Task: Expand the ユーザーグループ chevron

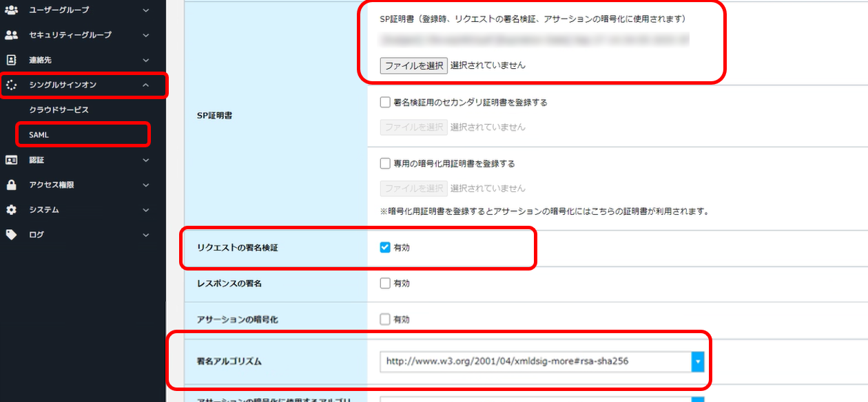Action: click(145, 10)
